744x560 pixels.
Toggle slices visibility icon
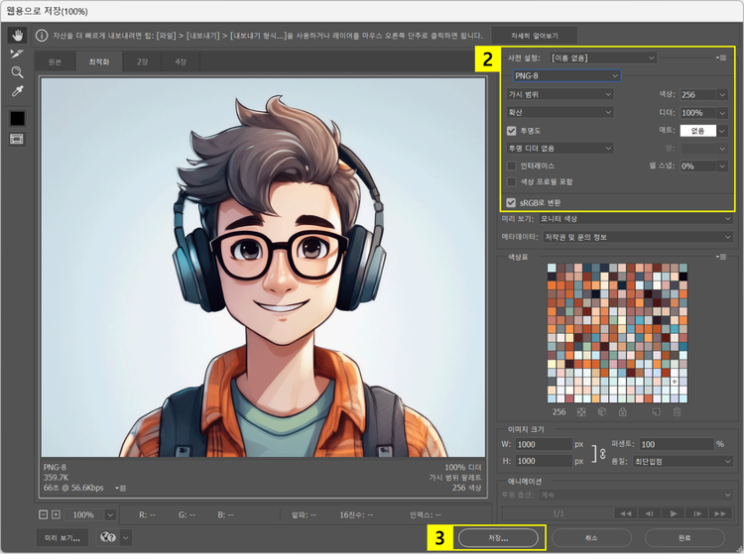[17, 140]
